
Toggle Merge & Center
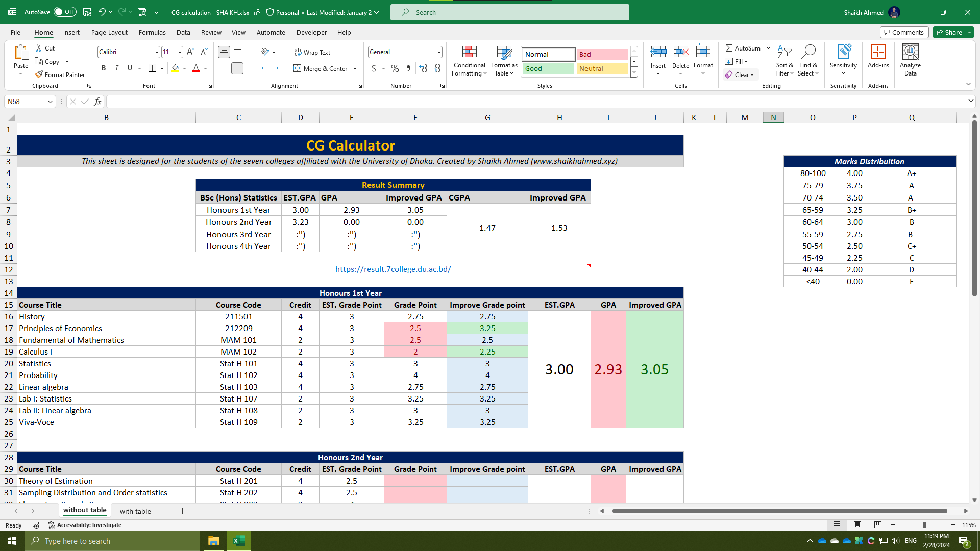pyautogui.click(x=321, y=68)
